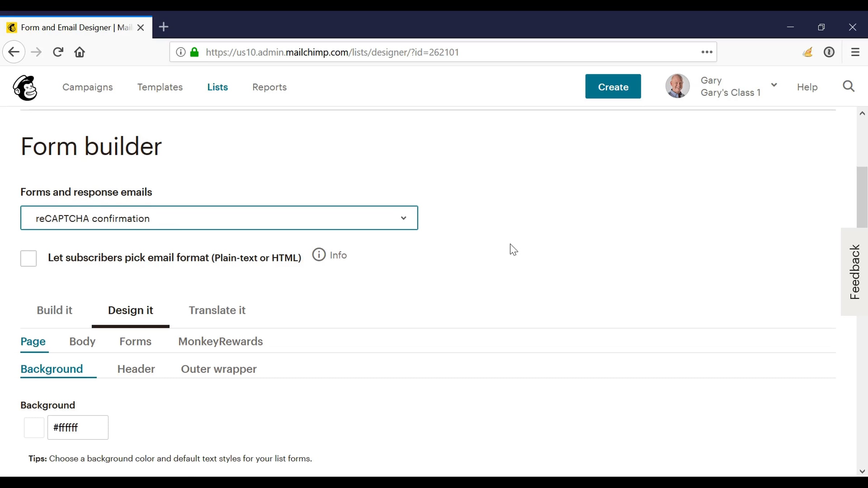Click the browser back arrow
The height and width of the screenshot is (488, 868).
point(14,52)
